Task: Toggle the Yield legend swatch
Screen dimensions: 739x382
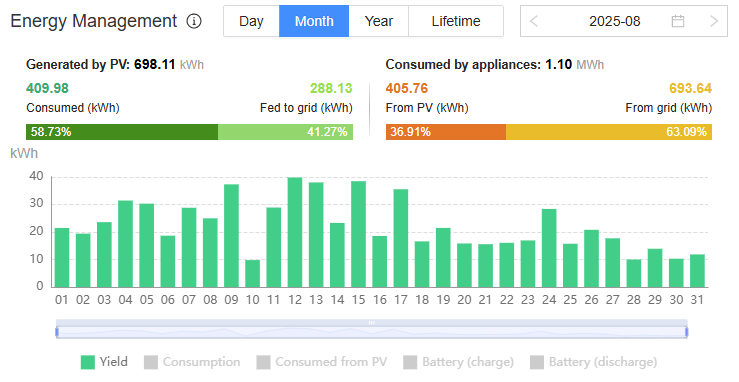Action: tap(88, 362)
